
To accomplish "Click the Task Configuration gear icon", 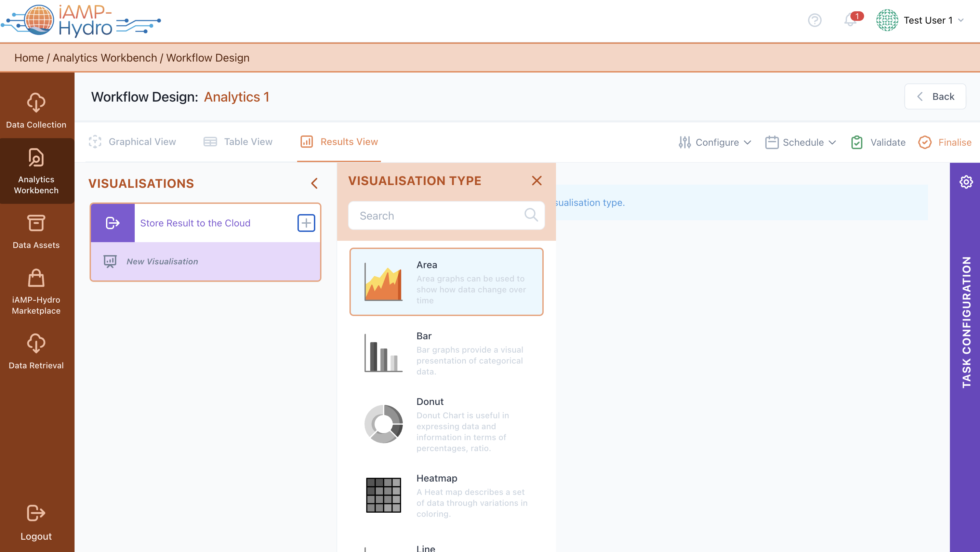I will click(966, 182).
